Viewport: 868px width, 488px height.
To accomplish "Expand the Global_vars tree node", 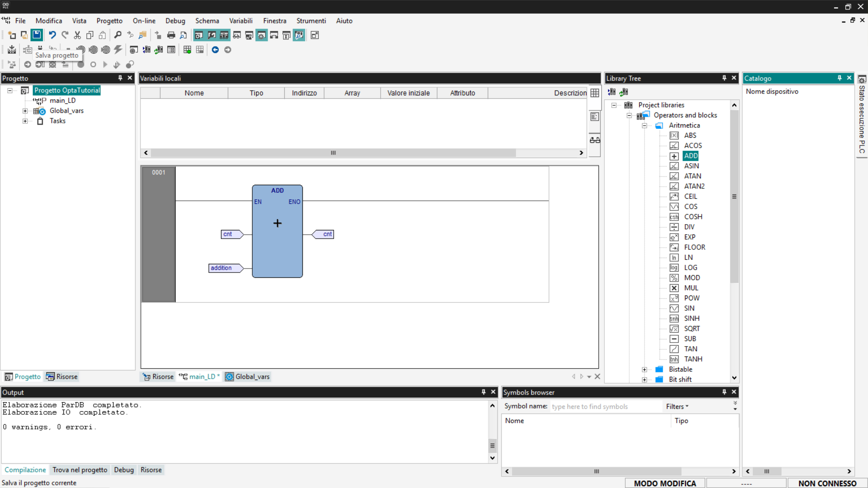I will point(25,111).
